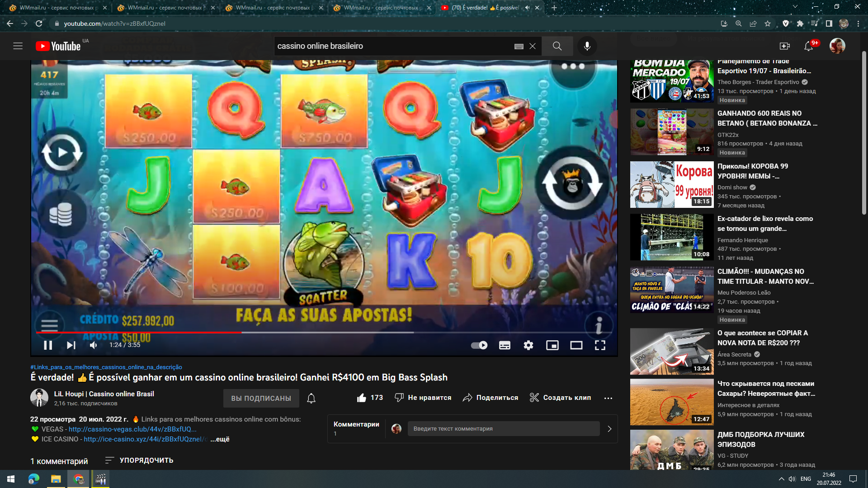
Task: Pause the video
Action: point(48,345)
